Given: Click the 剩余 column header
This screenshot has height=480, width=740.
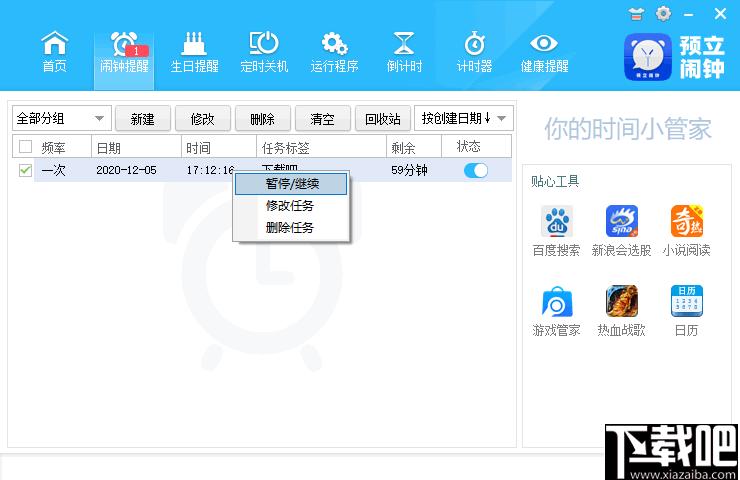Looking at the screenshot, I should (x=414, y=147).
